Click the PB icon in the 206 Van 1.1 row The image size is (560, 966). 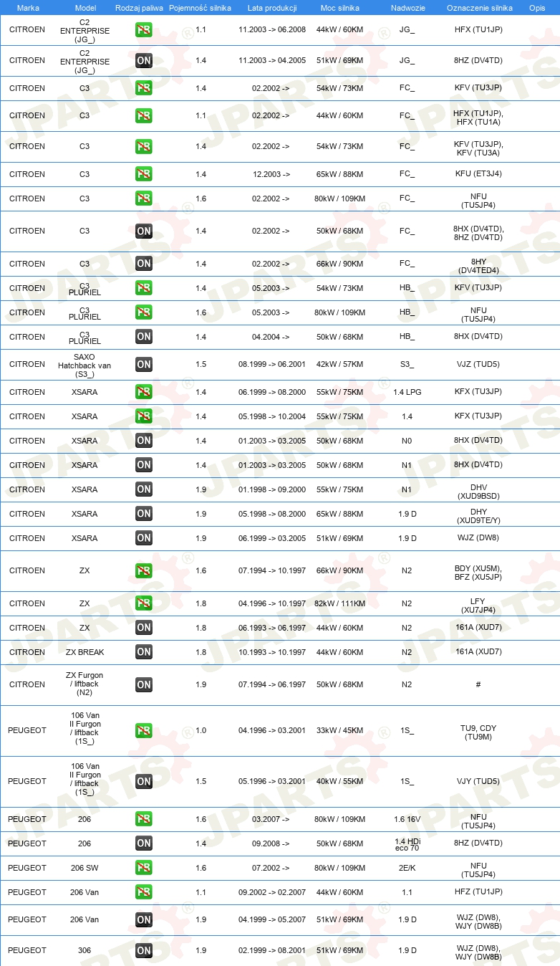coord(144,892)
